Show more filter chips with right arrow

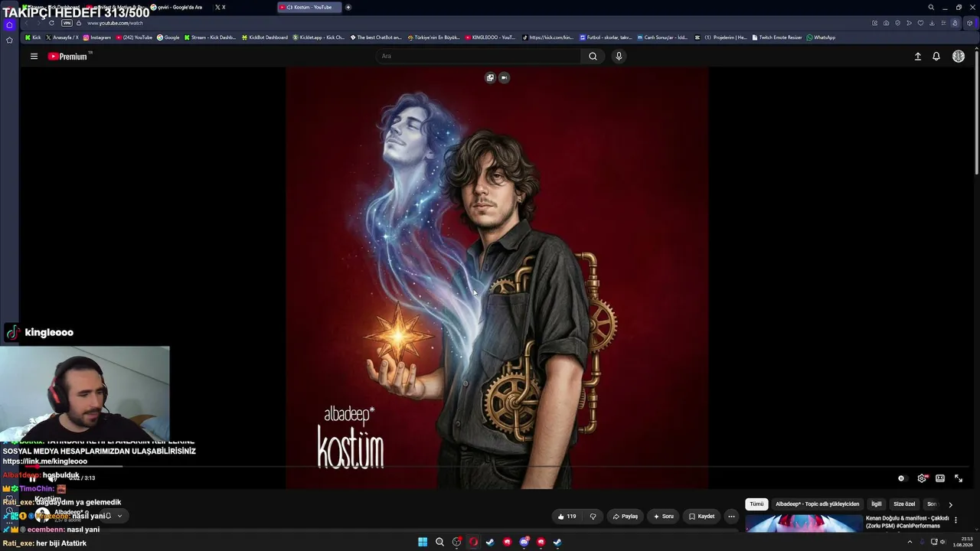coord(950,504)
